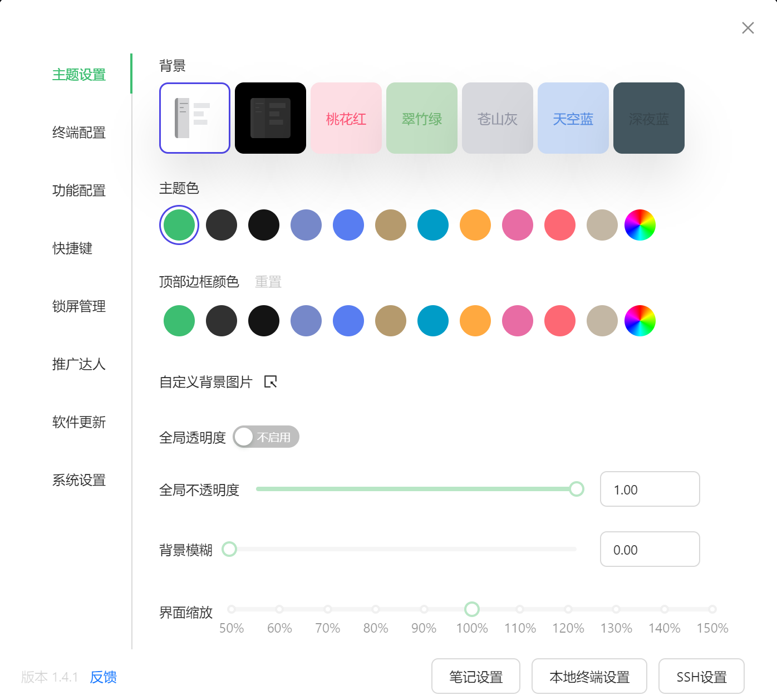
Task: Choose the 桃花红 background
Action: (346, 118)
